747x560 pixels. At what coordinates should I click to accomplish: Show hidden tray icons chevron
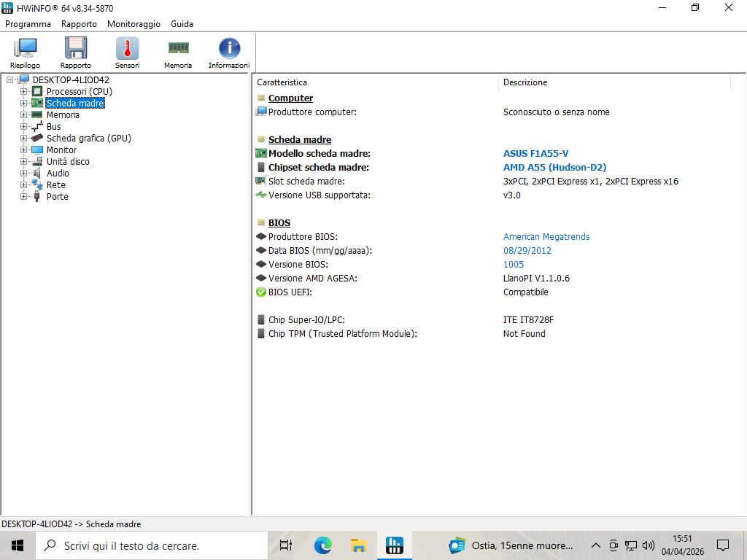point(595,545)
